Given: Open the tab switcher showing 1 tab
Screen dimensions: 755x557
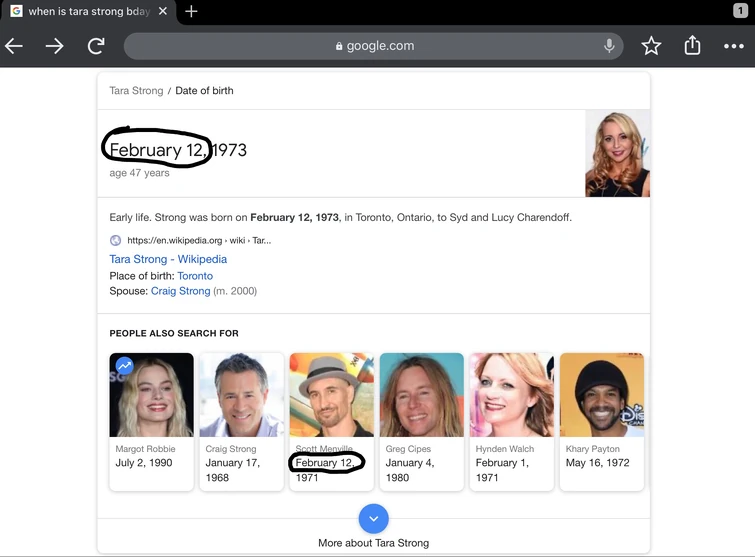Looking at the screenshot, I should [x=741, y=11].
